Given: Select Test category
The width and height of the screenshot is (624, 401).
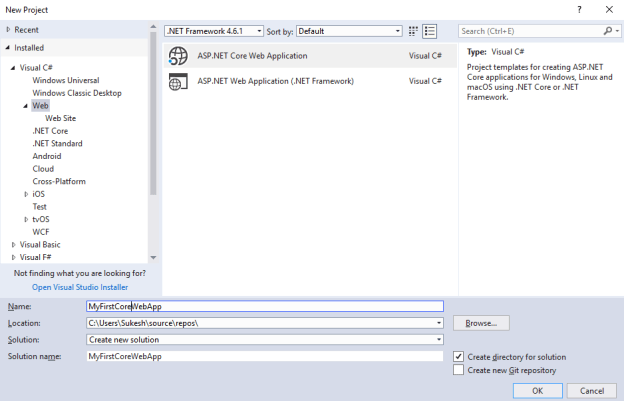Looking at the screenshot, I should pyautogui.click(x=39, y=207).
